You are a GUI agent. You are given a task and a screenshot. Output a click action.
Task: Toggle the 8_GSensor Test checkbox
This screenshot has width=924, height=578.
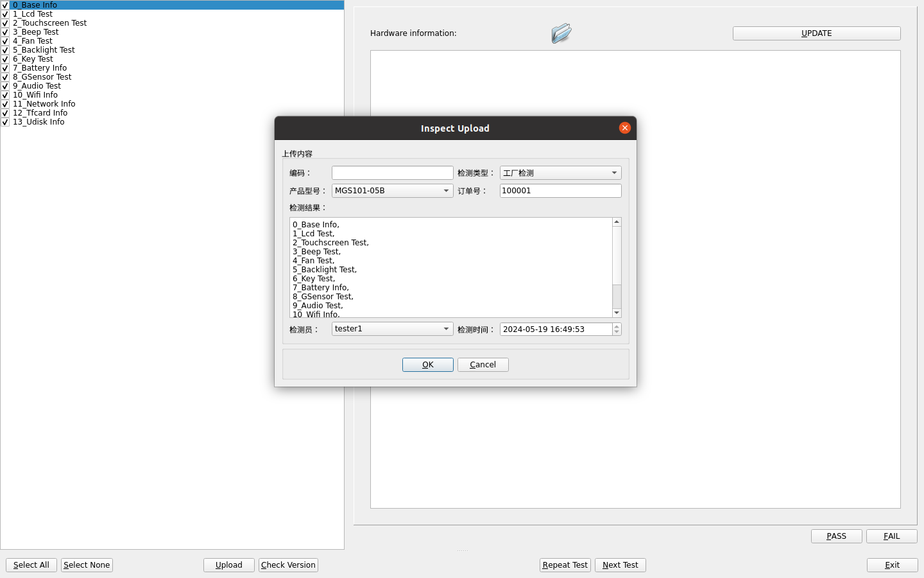tap(5, 77)
